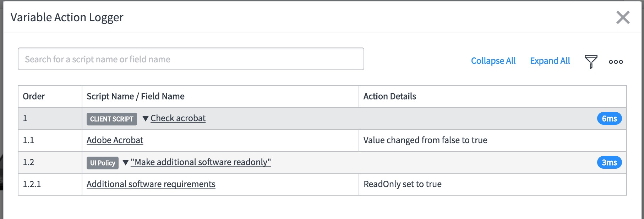Focus the script name search field
Viewport: 644px width, 219px height.
191,59
